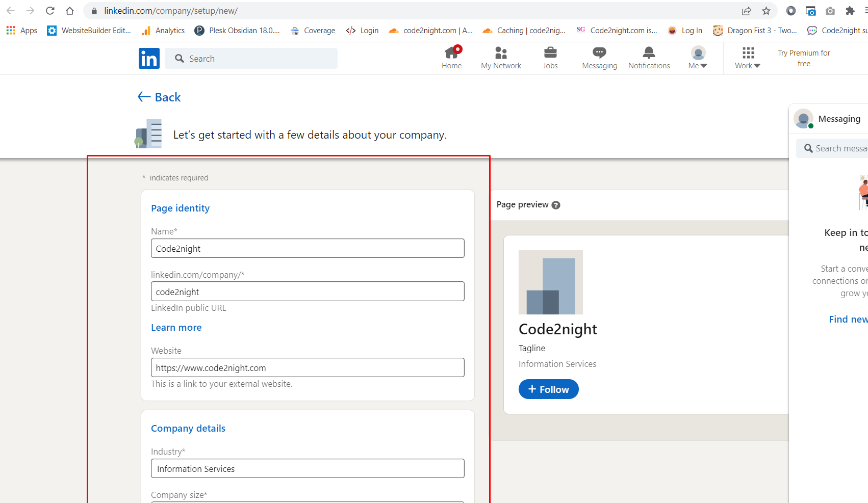The image size is (868, 503).
Task: Open the Analytics bookmark
Action: (x=163, y=31)
